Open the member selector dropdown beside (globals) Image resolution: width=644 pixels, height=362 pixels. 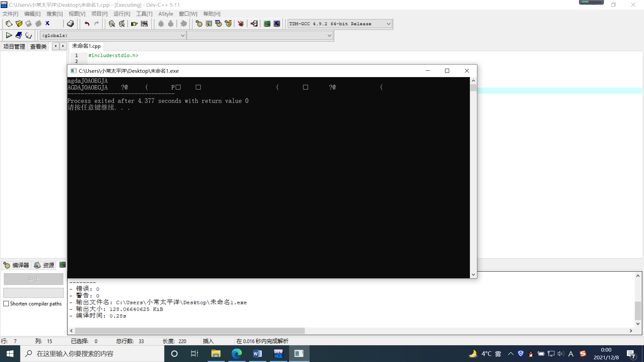[x=329, y=35]
